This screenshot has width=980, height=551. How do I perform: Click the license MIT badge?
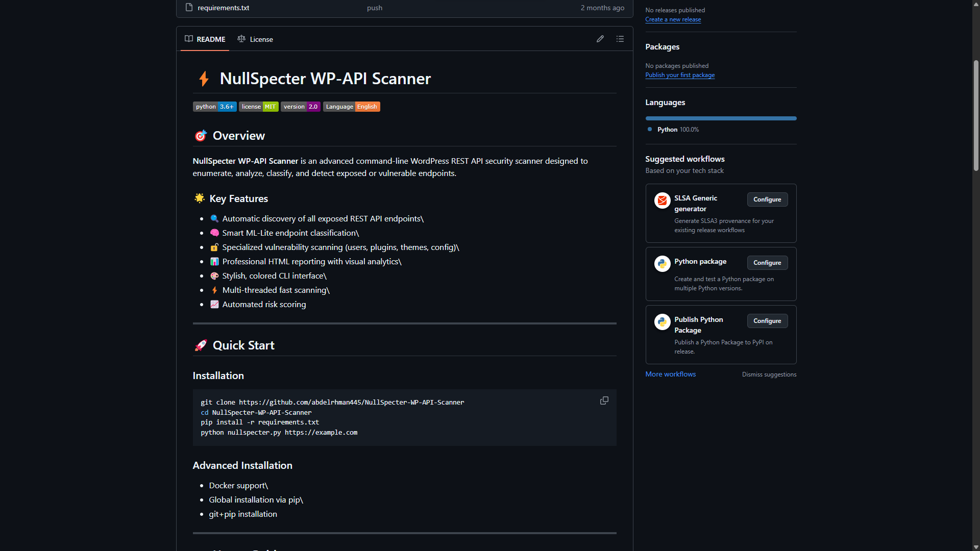click(258, 107)
